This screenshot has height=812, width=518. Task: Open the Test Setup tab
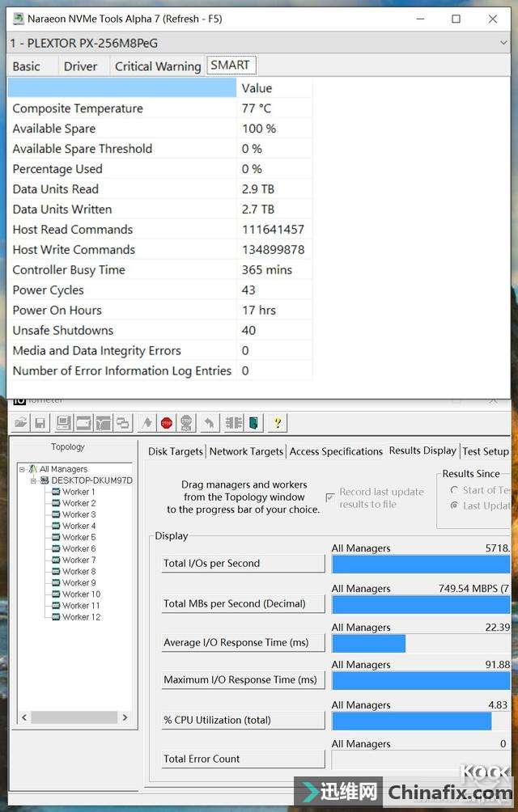pyautogui.click(x=486, y=451)
